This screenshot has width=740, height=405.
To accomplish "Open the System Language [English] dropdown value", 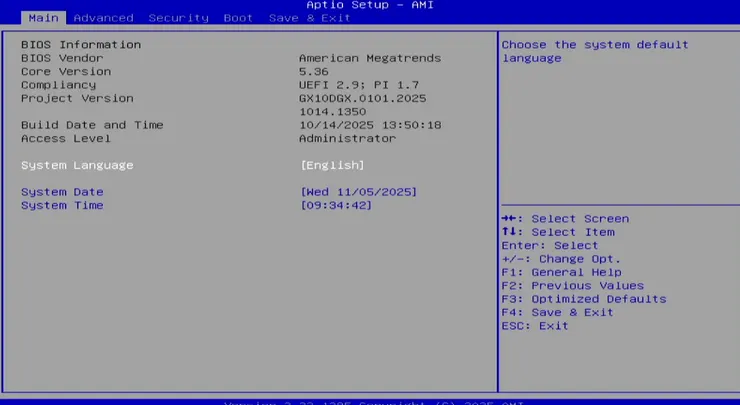I will [333, 165].
